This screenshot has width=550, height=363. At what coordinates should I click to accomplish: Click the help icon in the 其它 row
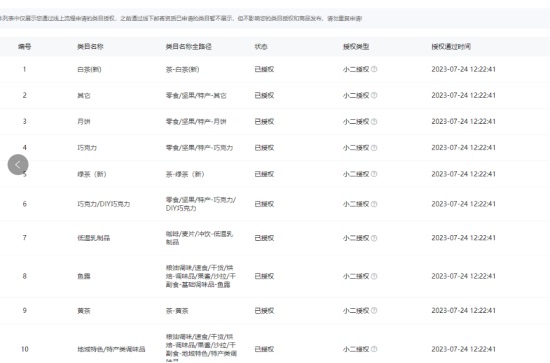[374, 95]
